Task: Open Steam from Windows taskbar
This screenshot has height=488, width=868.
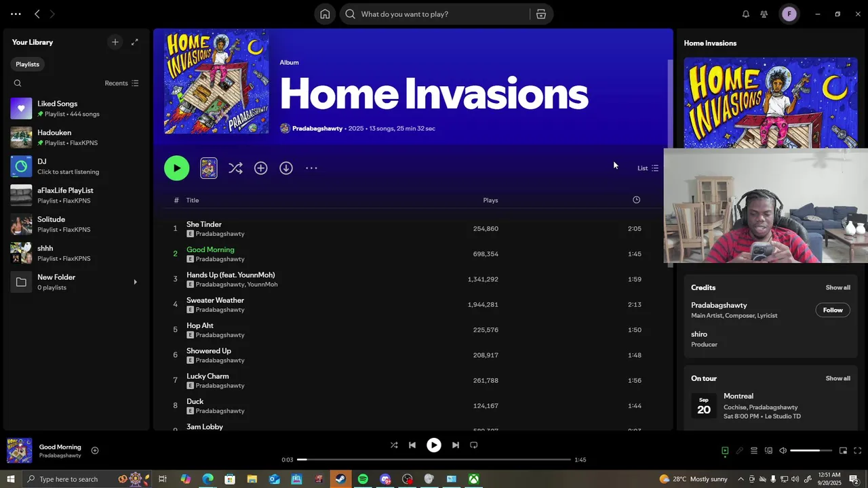Action: click(340, 479)
